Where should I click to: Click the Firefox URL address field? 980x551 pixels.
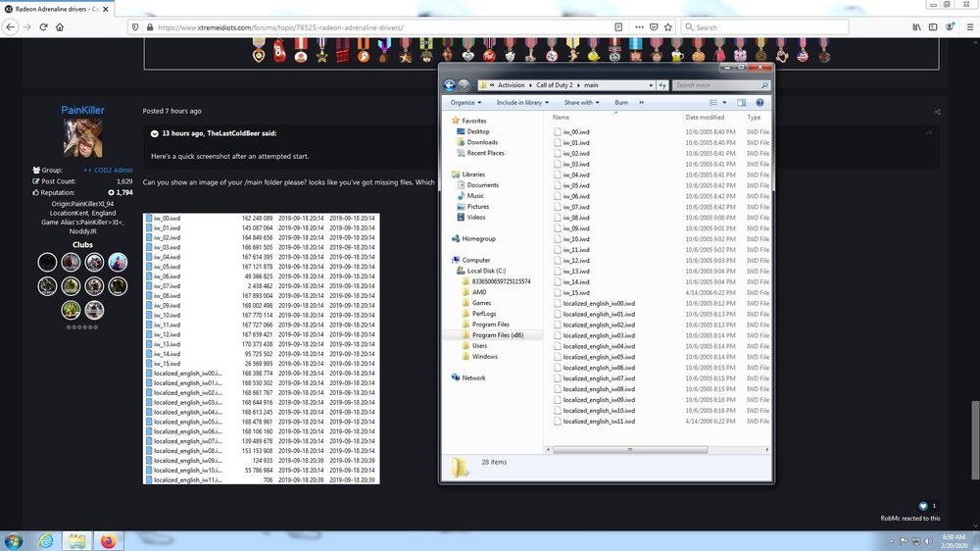[x=381, y=26]
